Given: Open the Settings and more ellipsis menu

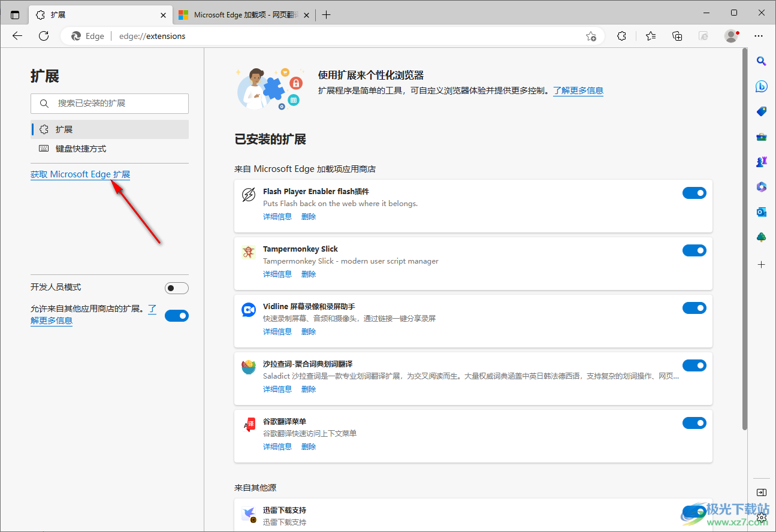Looking at the screenshot, I should [x=759, y=36].
